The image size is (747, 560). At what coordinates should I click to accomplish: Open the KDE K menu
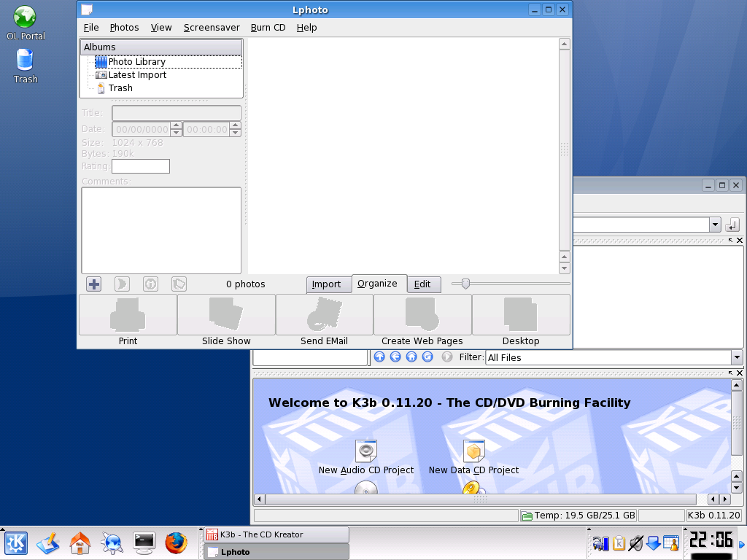pyautogui.click(x=16, y=543)
